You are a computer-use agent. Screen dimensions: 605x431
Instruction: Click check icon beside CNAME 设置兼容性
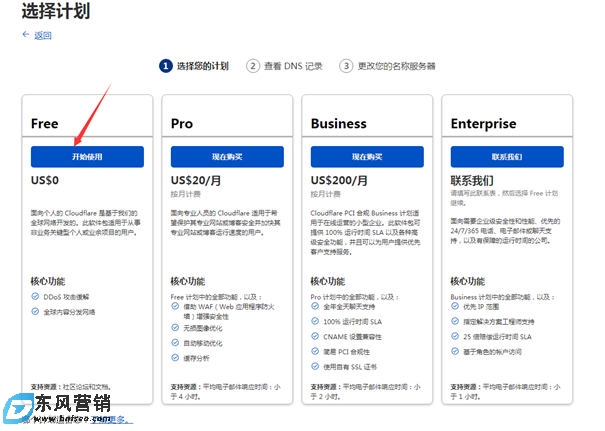tap(315, 336)
